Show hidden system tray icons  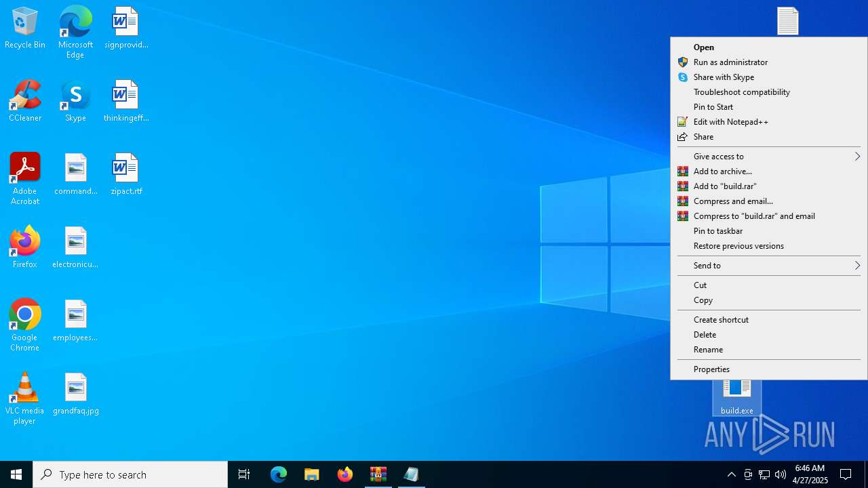click(731, 474)
